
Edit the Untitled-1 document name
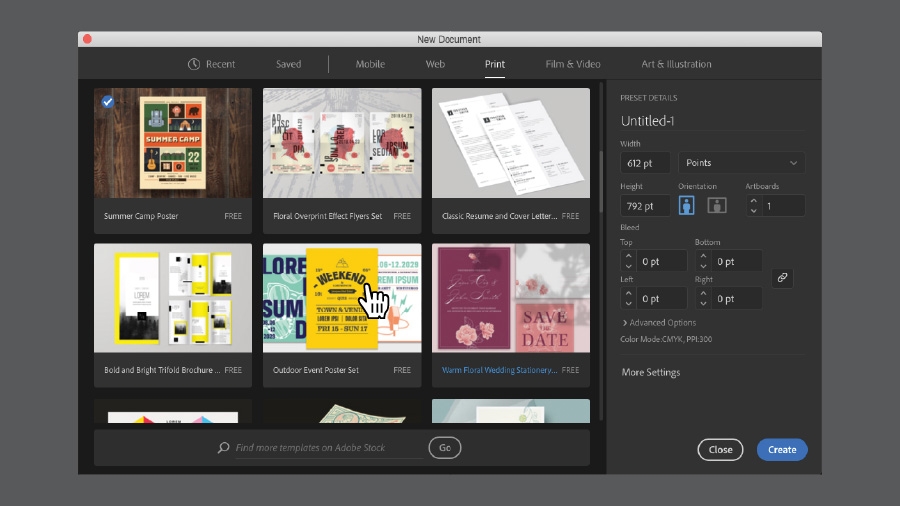pyautogui.click(x=712, y=120)
